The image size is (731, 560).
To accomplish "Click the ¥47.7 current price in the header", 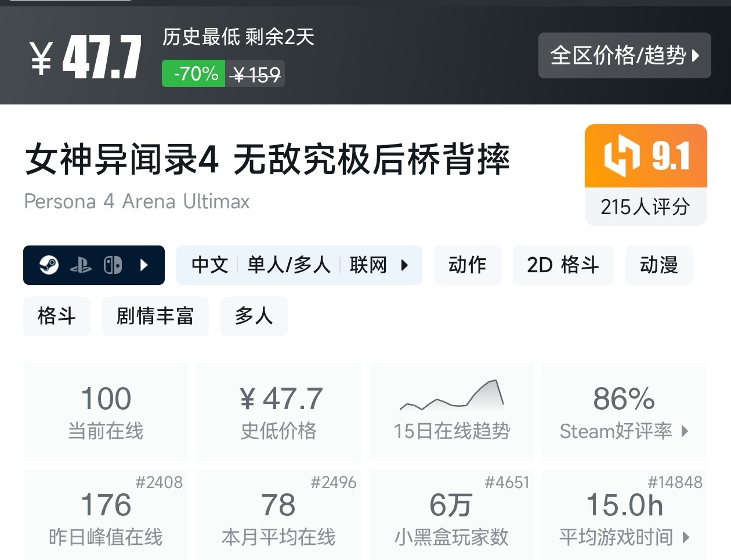I will (86, 56).
